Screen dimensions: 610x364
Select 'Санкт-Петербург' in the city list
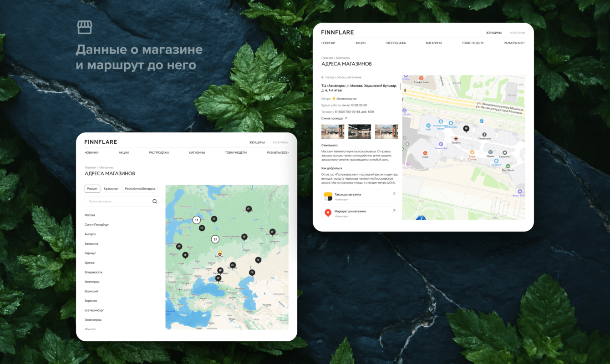97,225
